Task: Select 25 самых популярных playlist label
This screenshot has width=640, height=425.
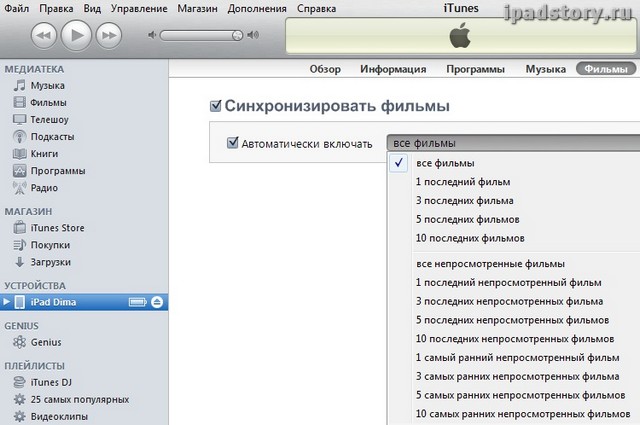Action: pos(80,400)
